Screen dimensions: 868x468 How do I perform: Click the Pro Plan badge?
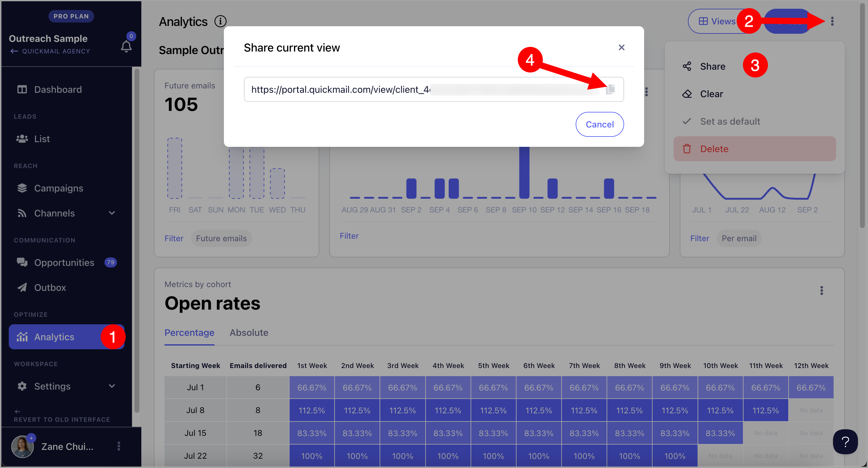click(71, 16)
